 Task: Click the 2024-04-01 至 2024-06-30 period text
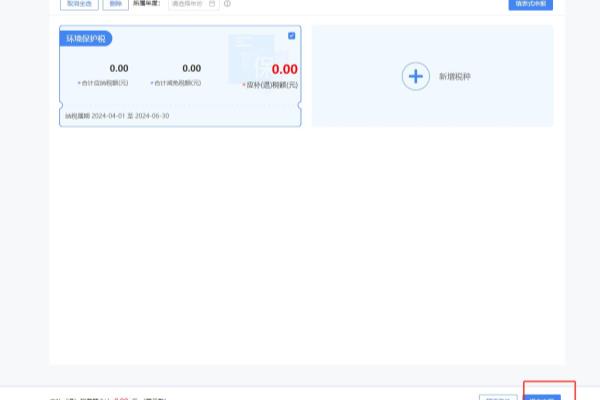pyautogui.click(x=130, y=116)
